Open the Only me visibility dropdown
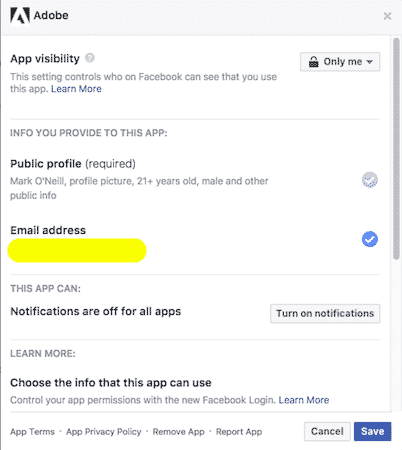402x450 pixels. [x=340, y=62]
